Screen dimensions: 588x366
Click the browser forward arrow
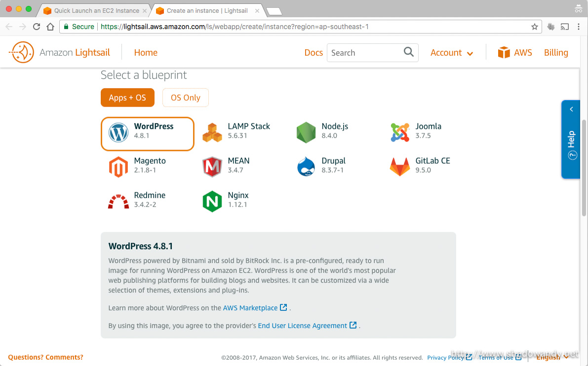click(x=23, y=27)
